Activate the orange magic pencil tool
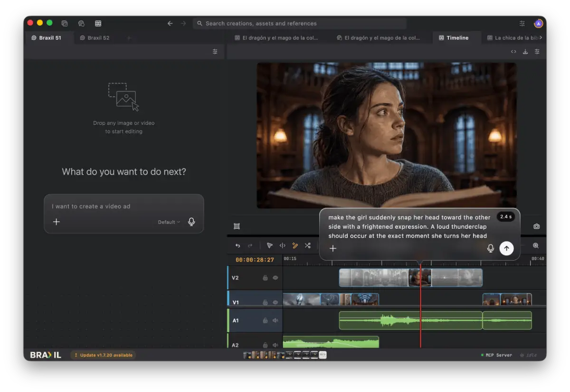 click(295, 245)
